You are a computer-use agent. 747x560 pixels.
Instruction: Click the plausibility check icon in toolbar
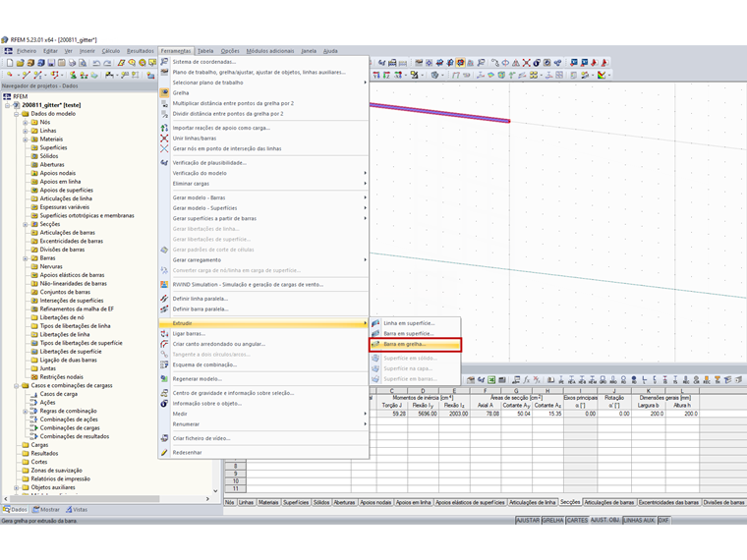tap(382, 63)
